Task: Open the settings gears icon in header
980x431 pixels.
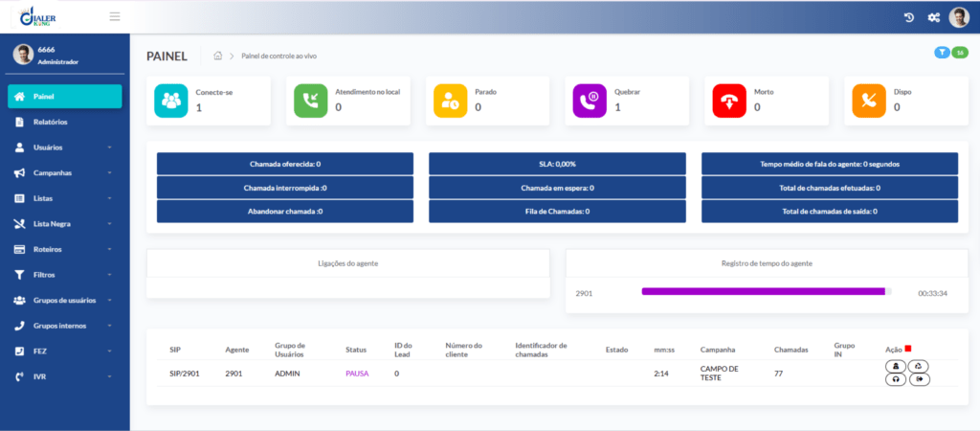Action: pos(934,17)
